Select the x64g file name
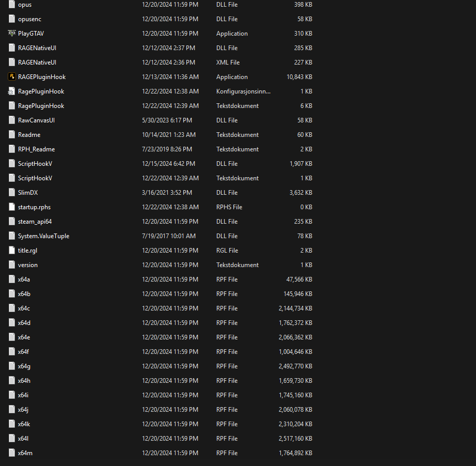476x466 pixels. pos(24,366)
